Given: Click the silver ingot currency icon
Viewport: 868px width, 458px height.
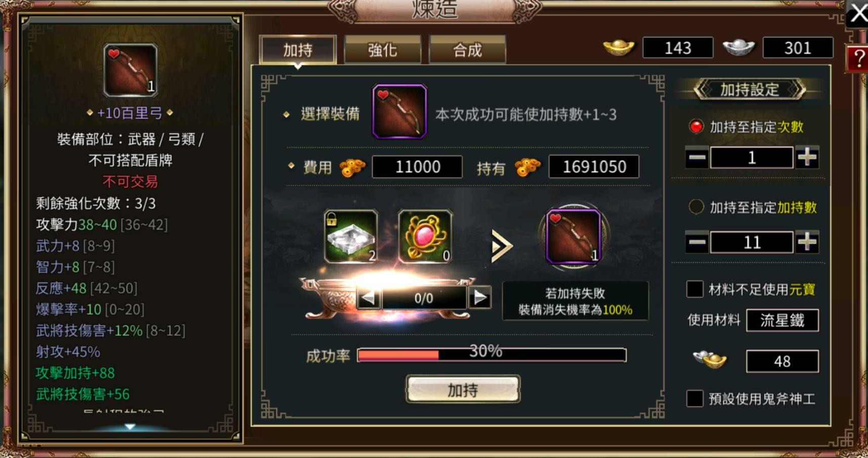Looking at the screenshot, I should (739, 48).
